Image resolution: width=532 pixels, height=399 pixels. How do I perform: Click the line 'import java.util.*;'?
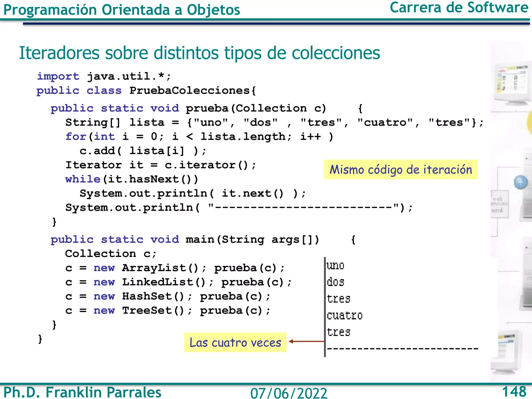(104, 76)
